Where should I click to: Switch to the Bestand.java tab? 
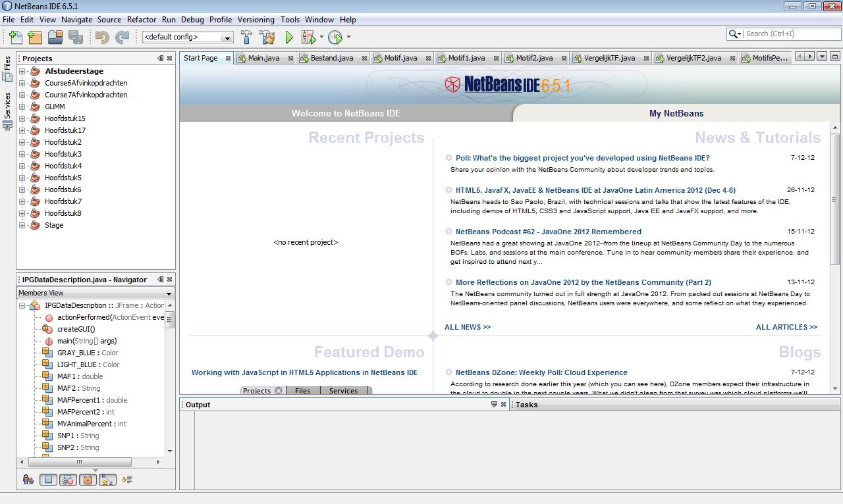pos(332,58)
